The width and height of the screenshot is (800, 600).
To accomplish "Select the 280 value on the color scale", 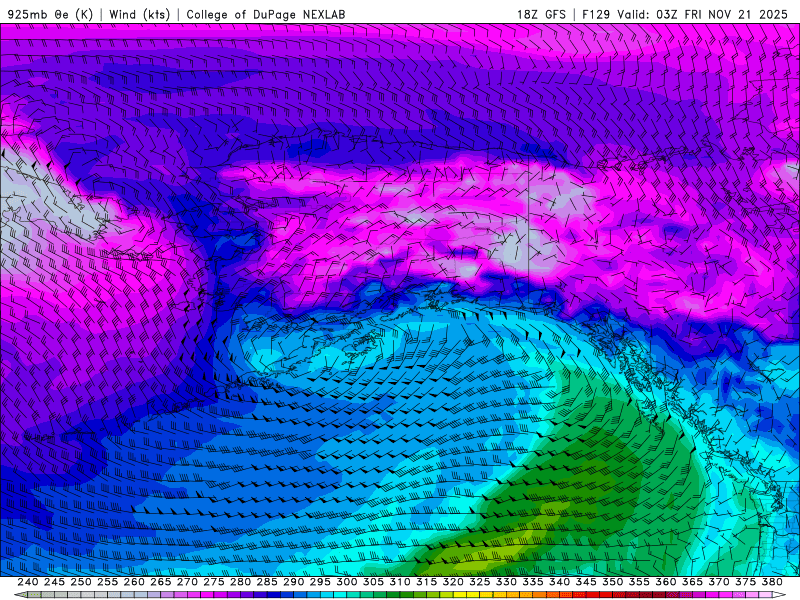I will pyautogui.click(x=240, y=582).
